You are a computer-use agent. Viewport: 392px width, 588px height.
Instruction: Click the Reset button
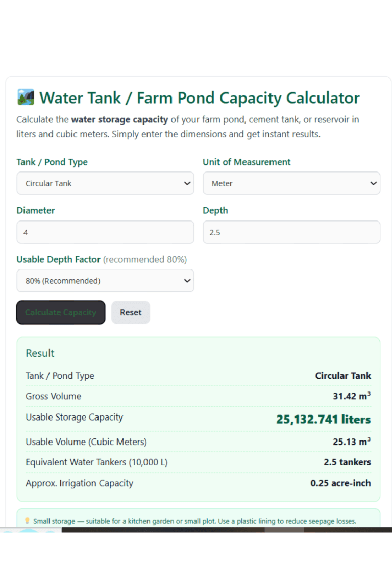coord(131,312)
